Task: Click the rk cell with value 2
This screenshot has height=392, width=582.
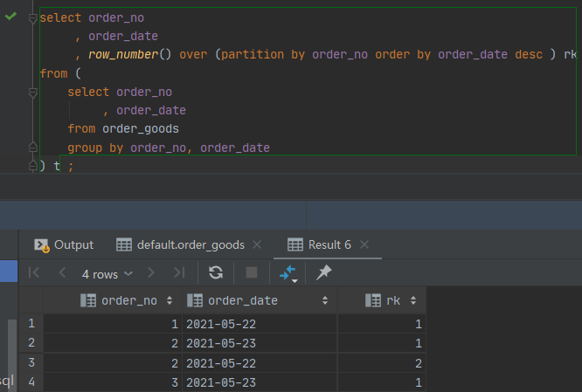Action: [x=382, y=362]
